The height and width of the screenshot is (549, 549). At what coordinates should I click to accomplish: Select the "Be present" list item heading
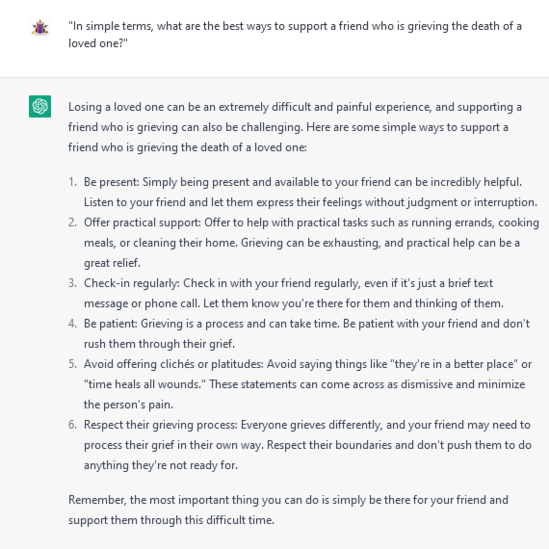coord(111,182)
